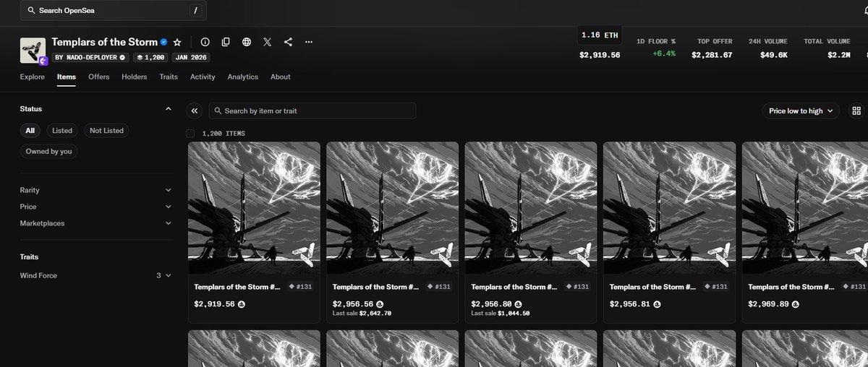
Task: Click the search magnifier icon in Search OpenSea
Action: 32,11
